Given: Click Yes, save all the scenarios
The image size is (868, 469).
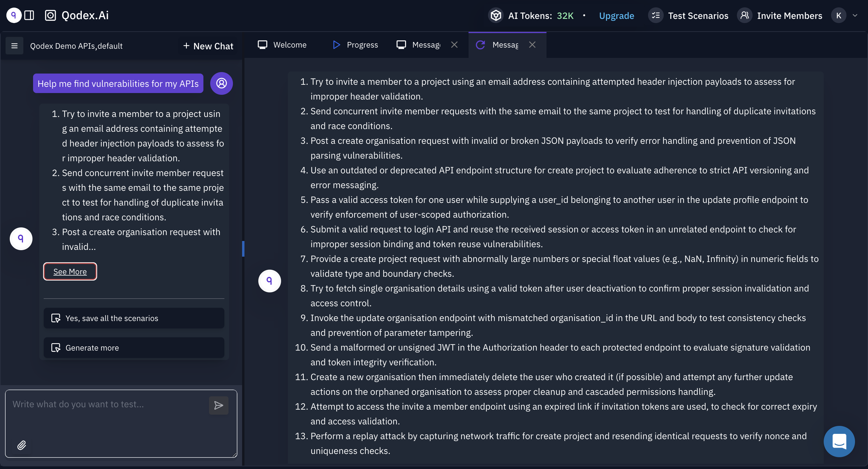Looking at the screenshot, I should click(x=112, y=318).
